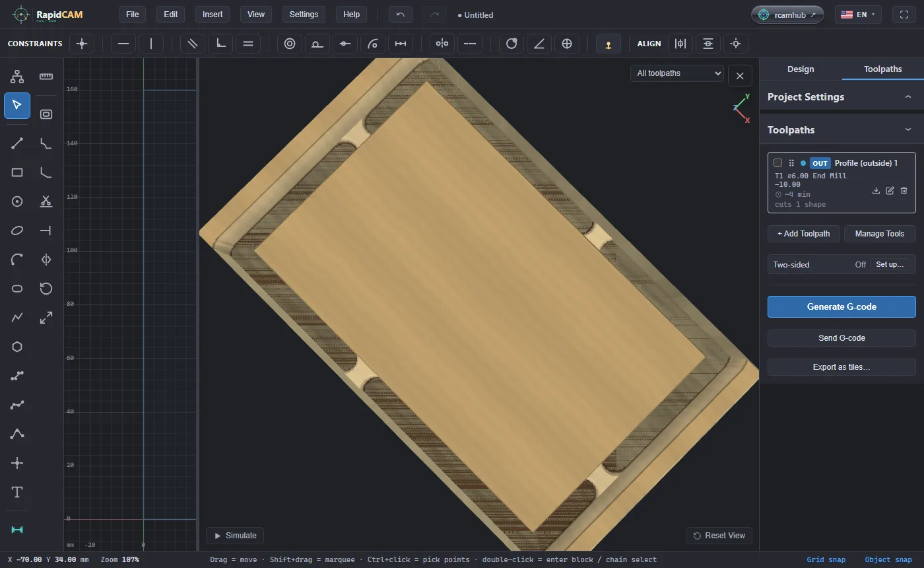Select the Text tool
The height and width of the screenshot is (568, 924).
17,492
